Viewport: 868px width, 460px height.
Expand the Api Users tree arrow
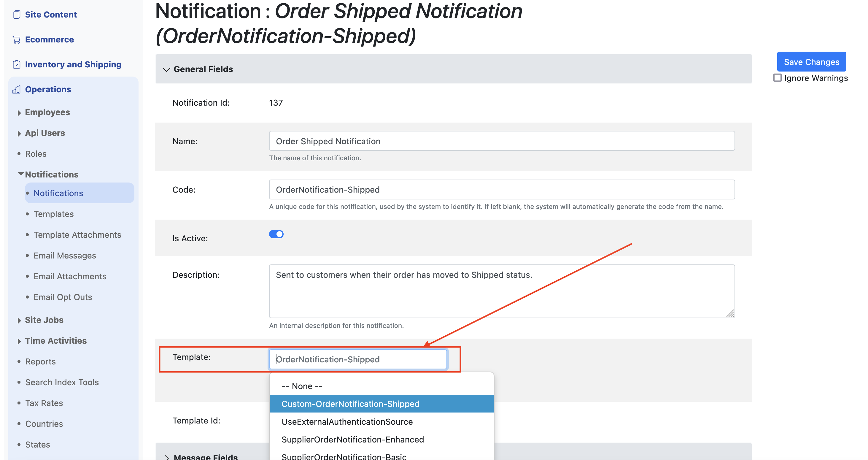(19, 134)
